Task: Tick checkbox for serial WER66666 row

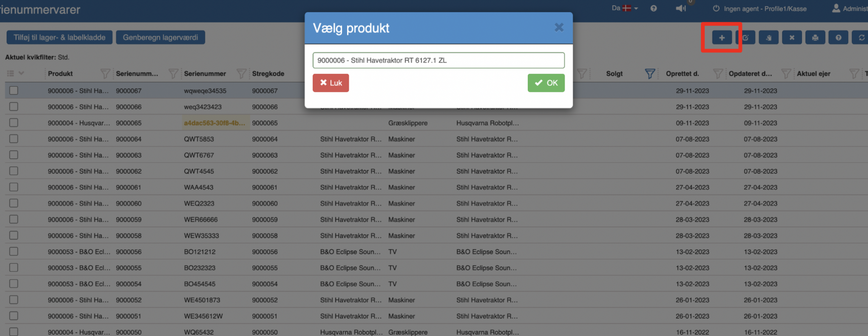Action: [x=14, y=219]
